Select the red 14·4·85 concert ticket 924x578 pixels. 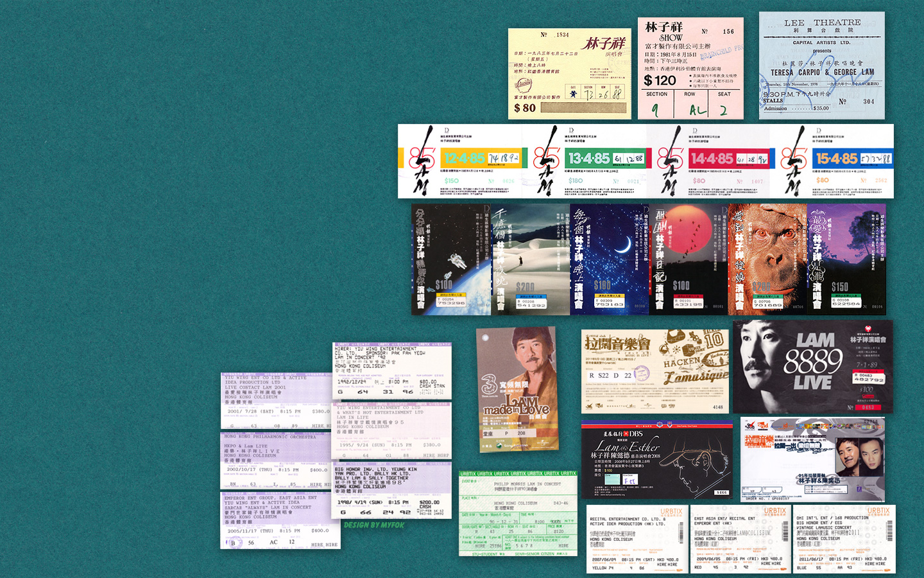tap(708, 161)
